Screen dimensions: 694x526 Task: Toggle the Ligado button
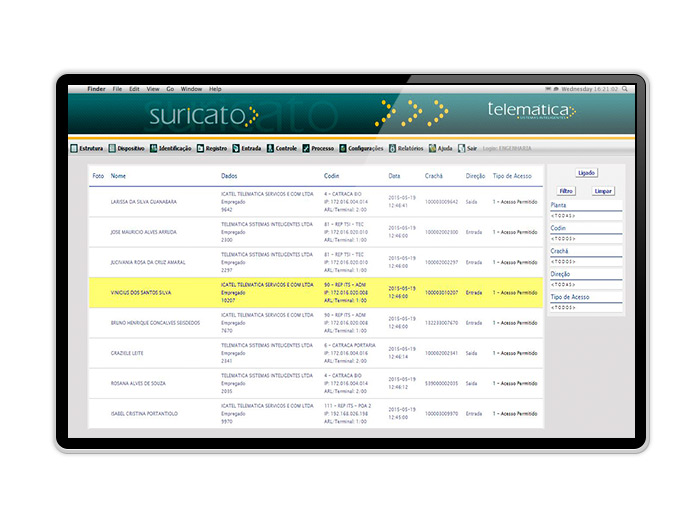point(586,173)
